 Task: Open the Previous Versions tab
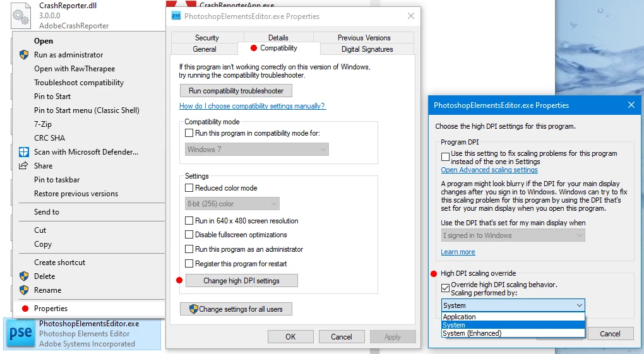(x=364, y=37)
